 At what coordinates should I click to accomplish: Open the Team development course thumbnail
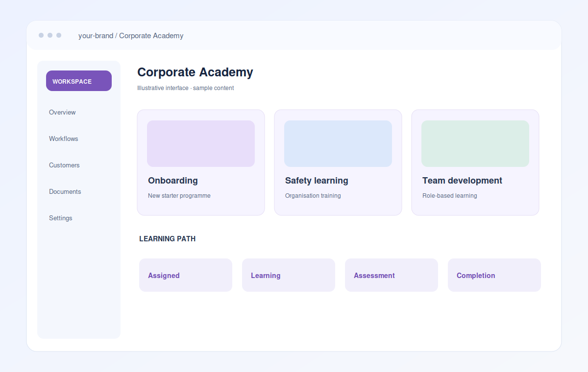click(475, 143)
